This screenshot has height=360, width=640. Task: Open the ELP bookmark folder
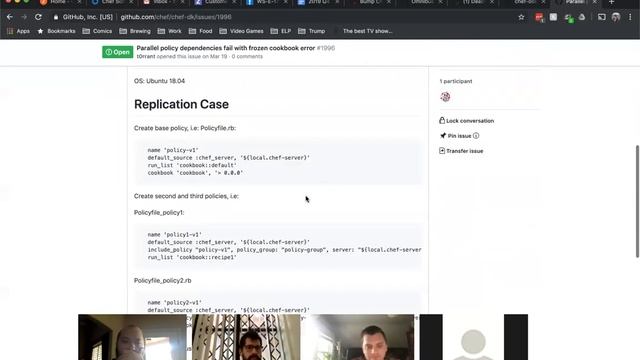pos(281,31)
